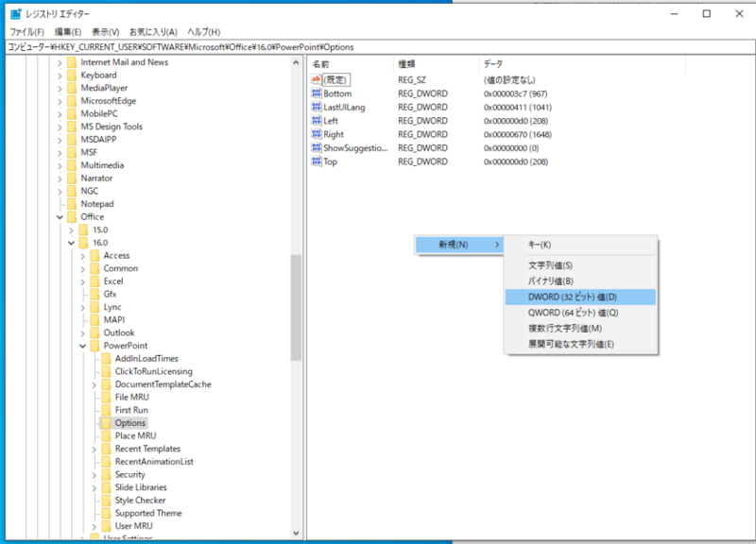
Task: Choose QWORD (64 ビット) 値(Q) option
Action: [x=580, y=313]
